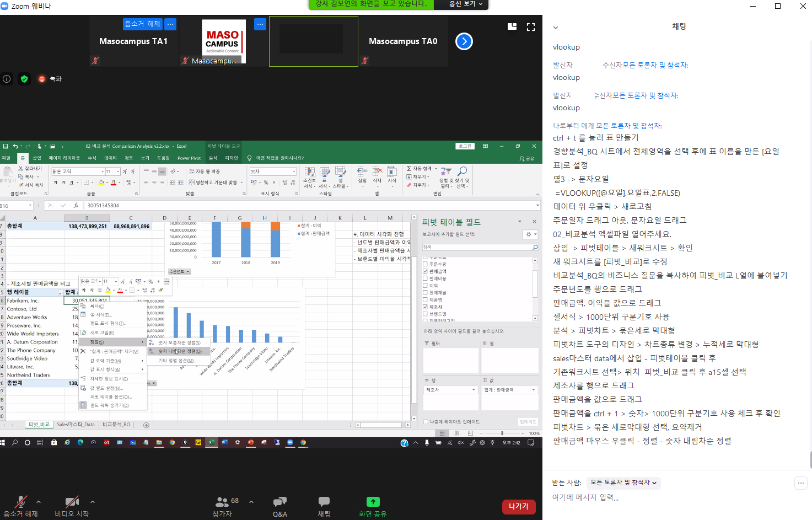Start video from bottom toolbar

click(72, 502)
